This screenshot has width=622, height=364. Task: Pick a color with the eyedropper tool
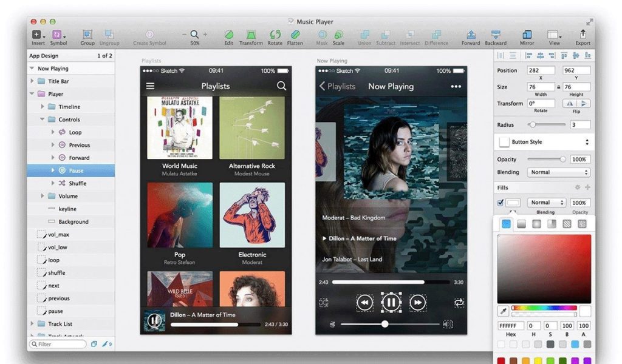click(504, 311)
